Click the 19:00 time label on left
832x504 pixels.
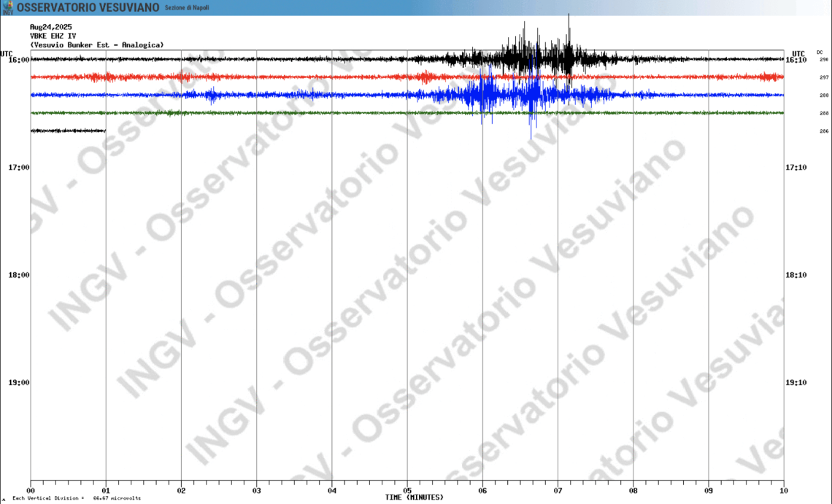[18, 383]
